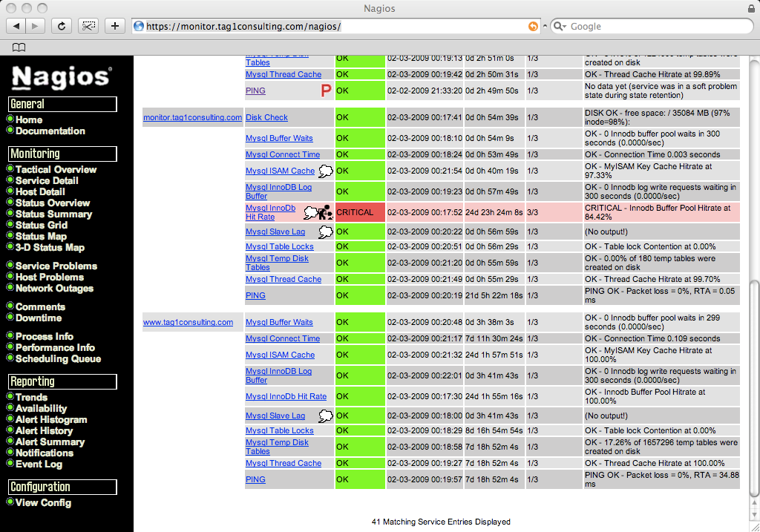Open Home in sidebar
The width and height of the screenshot is (760, 532).
29,119
